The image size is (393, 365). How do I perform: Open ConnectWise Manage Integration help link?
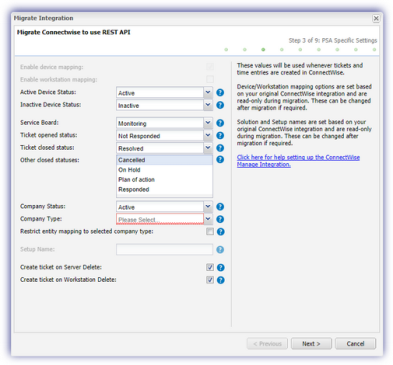(298, 161)
